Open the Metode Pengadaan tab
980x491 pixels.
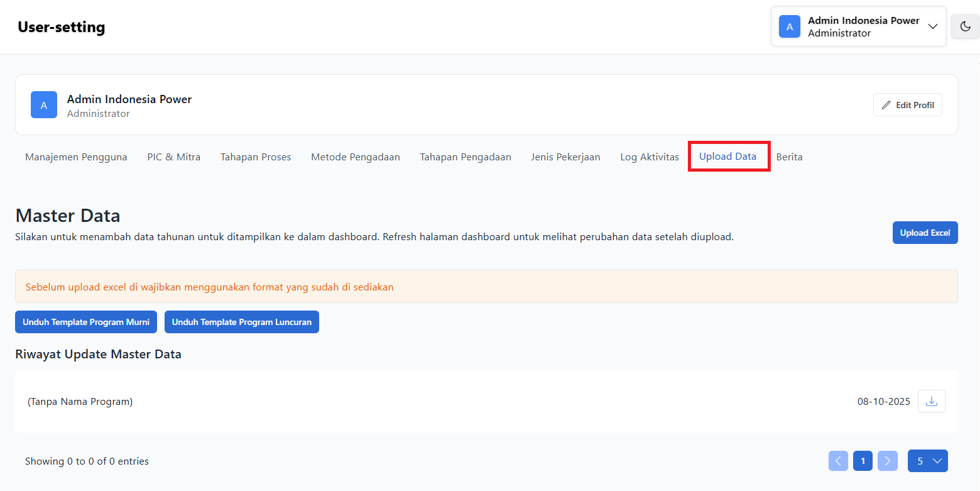click(356, 157)
